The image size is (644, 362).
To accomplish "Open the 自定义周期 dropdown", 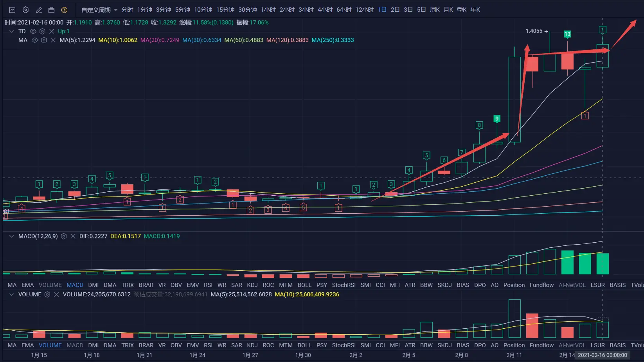I will point(99,10).
